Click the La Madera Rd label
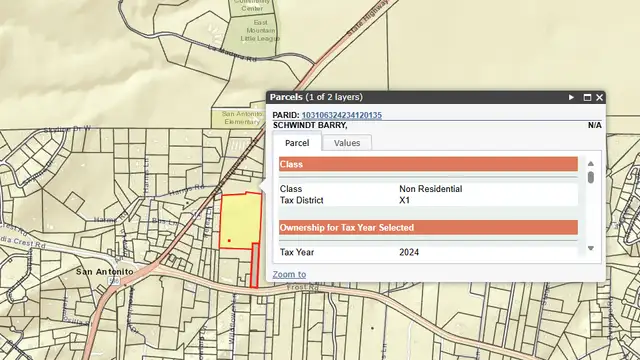 pyautogui.click(x=233, y=53)
